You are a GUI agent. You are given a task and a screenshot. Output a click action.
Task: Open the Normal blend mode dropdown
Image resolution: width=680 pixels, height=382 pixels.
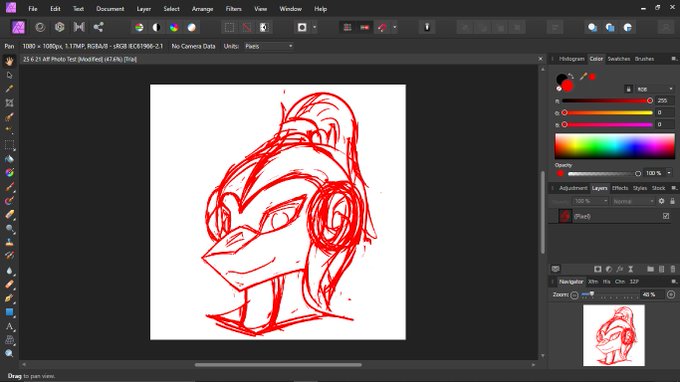(633, 201)
